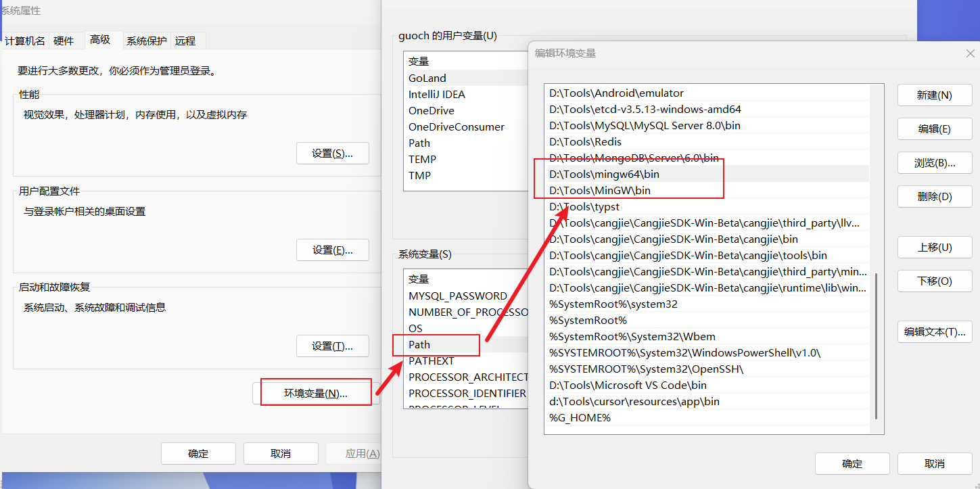Select Path in system variables list
980x489 pixels.
point(419,345)
